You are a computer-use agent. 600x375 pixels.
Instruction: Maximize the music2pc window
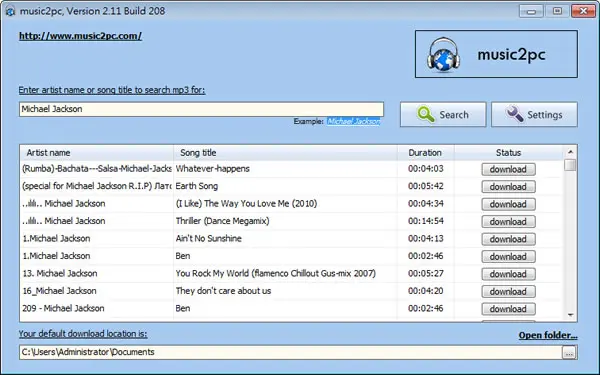tap(557, 11)
